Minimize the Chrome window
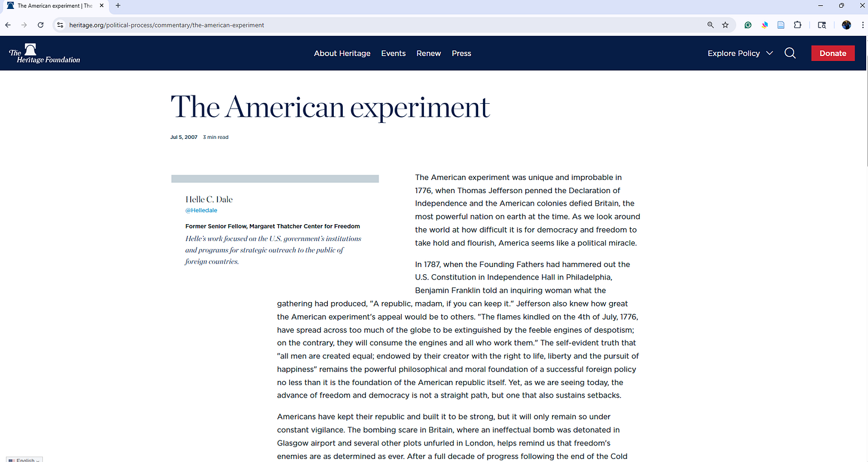 tap(820, 5)
